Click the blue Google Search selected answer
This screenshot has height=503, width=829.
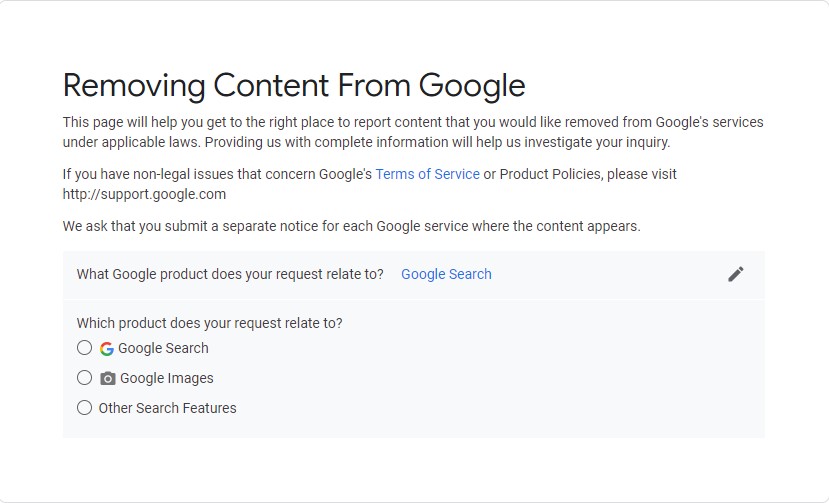coord(446,274)
